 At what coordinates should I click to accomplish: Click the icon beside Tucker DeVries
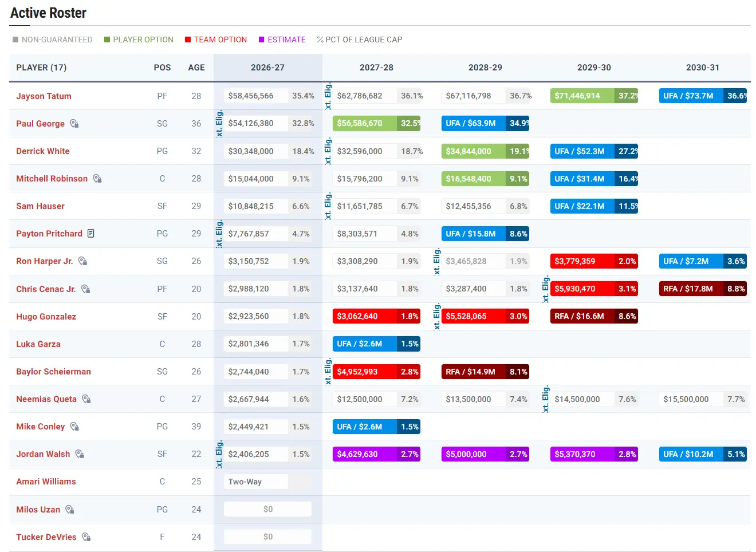(x=86, y=537)
